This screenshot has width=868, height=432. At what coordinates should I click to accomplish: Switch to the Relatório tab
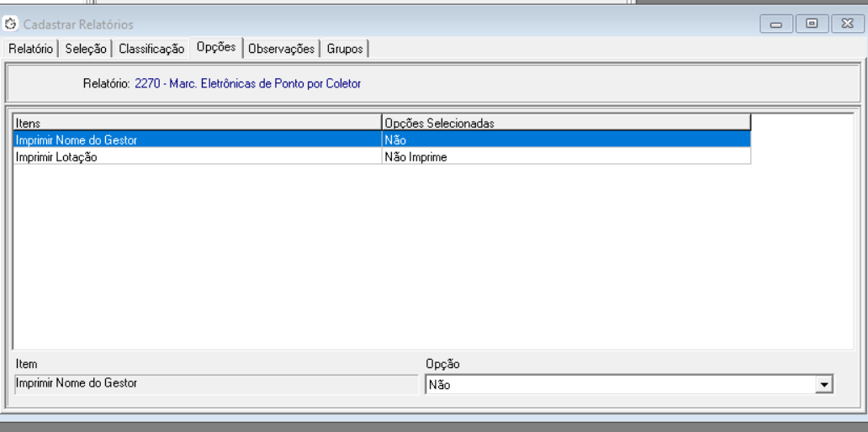point(31,49)
